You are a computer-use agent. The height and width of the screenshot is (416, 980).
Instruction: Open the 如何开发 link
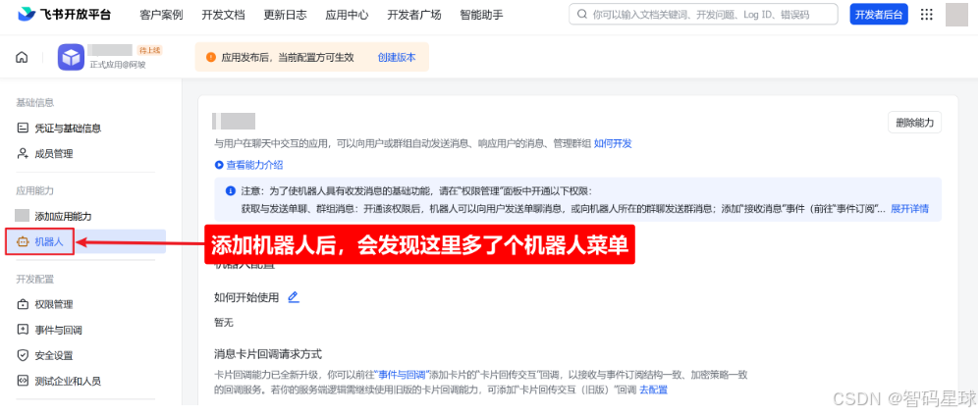pos(613,143)
